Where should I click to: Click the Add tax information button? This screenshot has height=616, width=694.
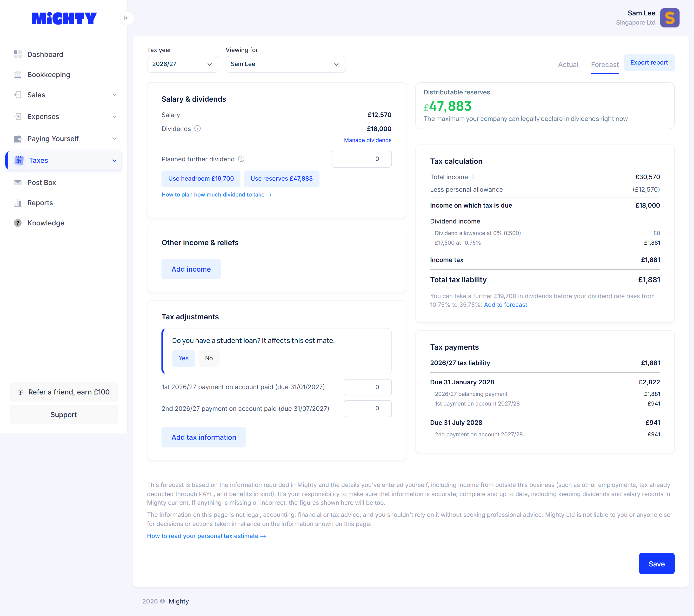click(x=204, y=437)
